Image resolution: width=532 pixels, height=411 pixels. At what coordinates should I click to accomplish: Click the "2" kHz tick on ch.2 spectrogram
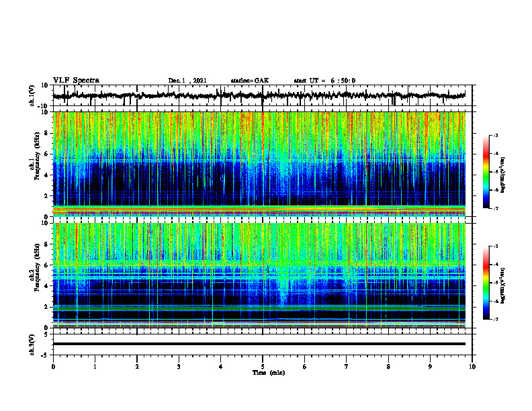click(46, 307)
